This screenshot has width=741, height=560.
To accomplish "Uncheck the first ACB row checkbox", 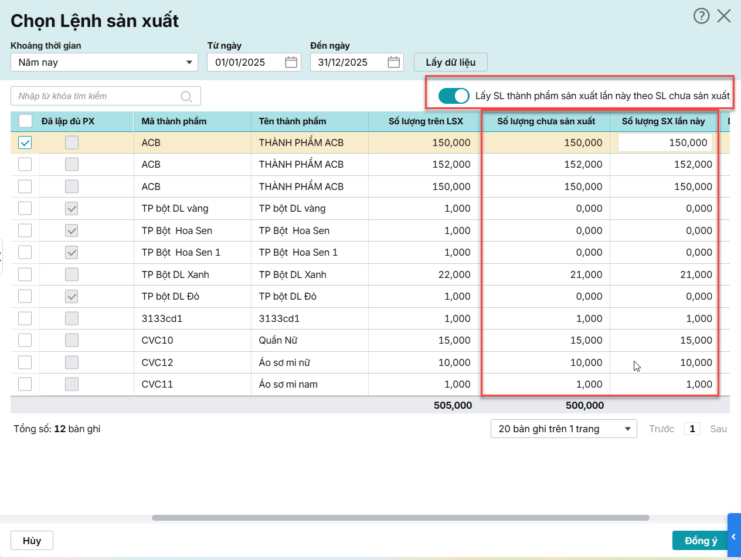I will 25,142.
